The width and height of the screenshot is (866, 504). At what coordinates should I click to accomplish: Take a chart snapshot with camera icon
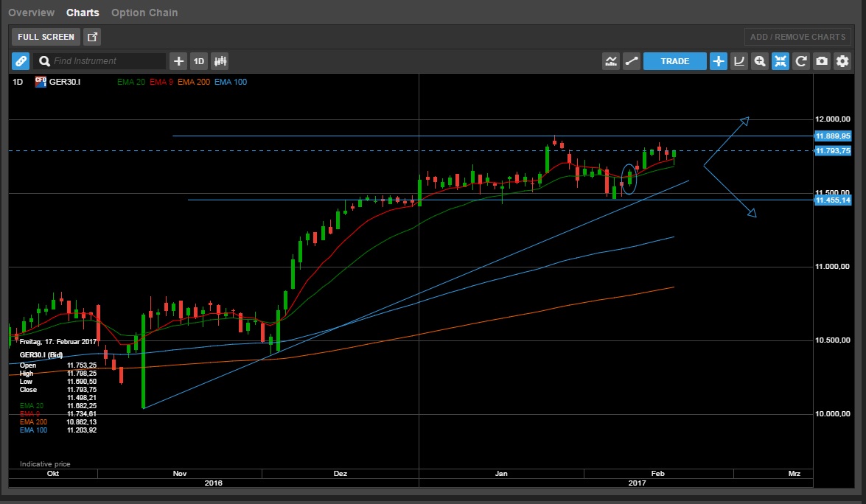tap(822, 61)
